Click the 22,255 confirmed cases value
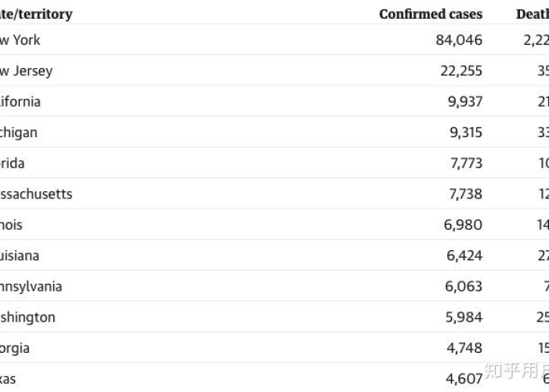This screenshot has width=549, height=392. [461, 71]
